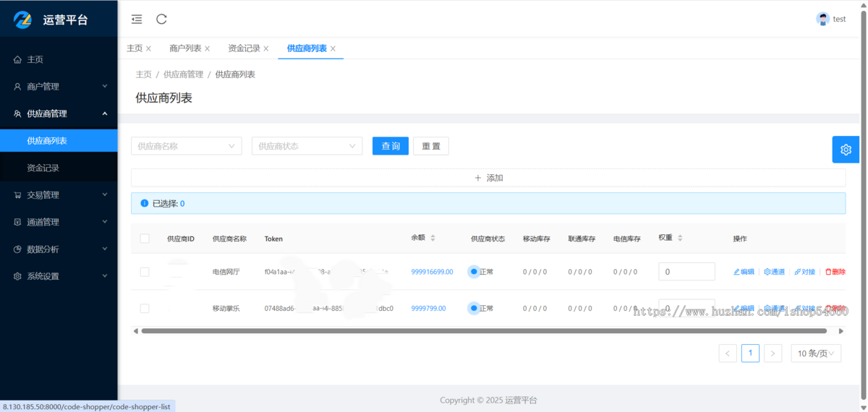Check the 移动掌乐 row checkbox
This screenshot has width=868, height=412.
145,309
